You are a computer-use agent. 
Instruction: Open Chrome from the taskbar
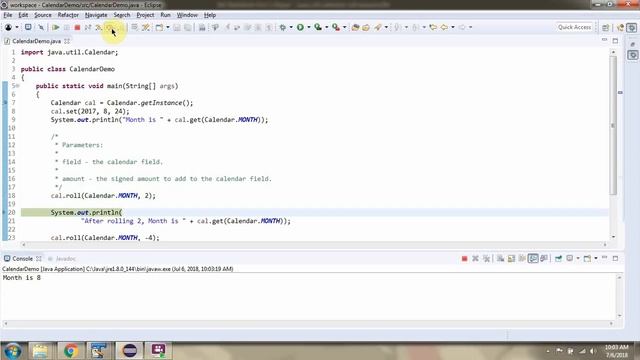coord(70,351)
